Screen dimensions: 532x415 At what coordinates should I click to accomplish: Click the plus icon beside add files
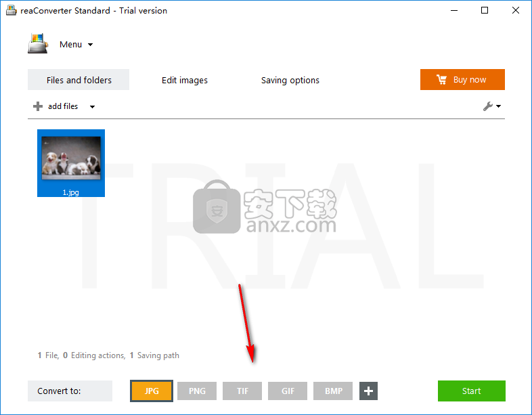point(38,106)
